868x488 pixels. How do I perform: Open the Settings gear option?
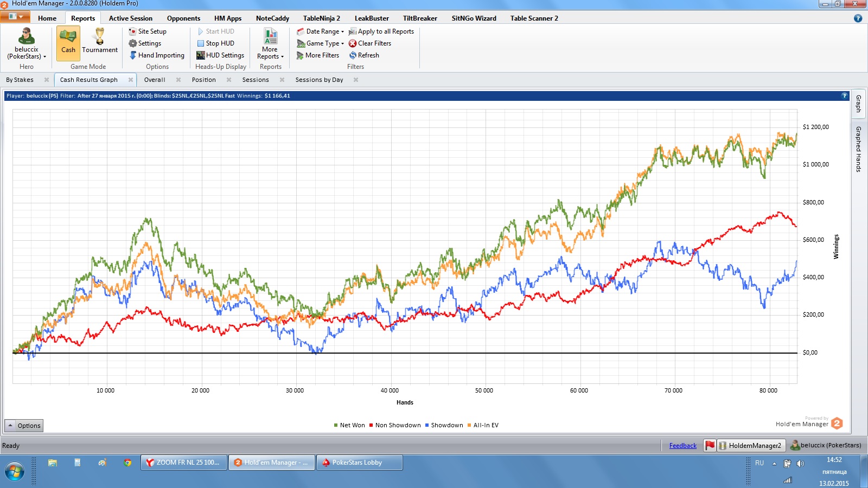145,43
